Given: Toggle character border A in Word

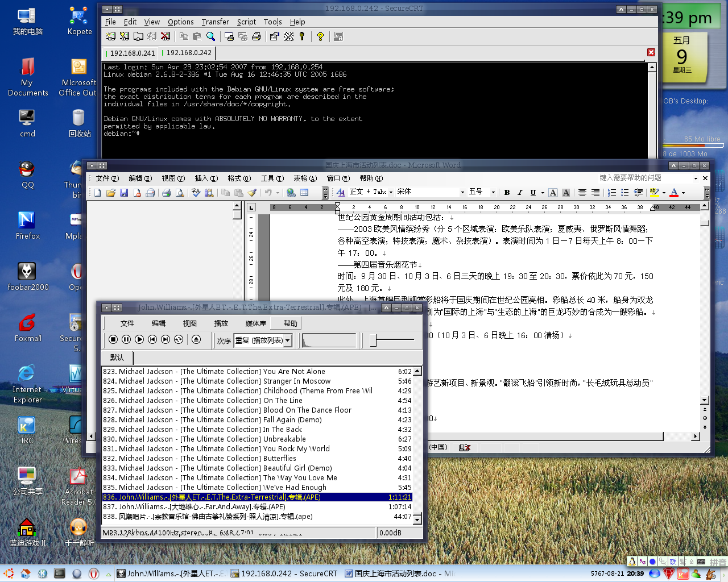Looking at the screenshot, I should (x=553, y=193).
